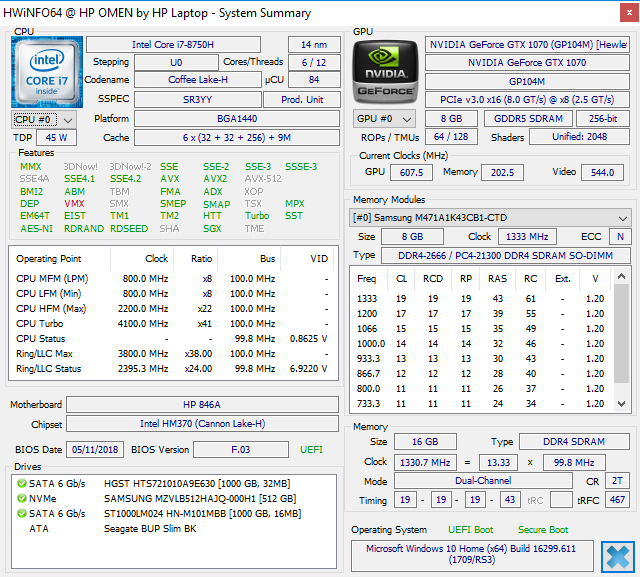This screenshot has width=640, height=577.
Task: Click the Intel Core i7 logo
Action: click(x=45, y=71)
